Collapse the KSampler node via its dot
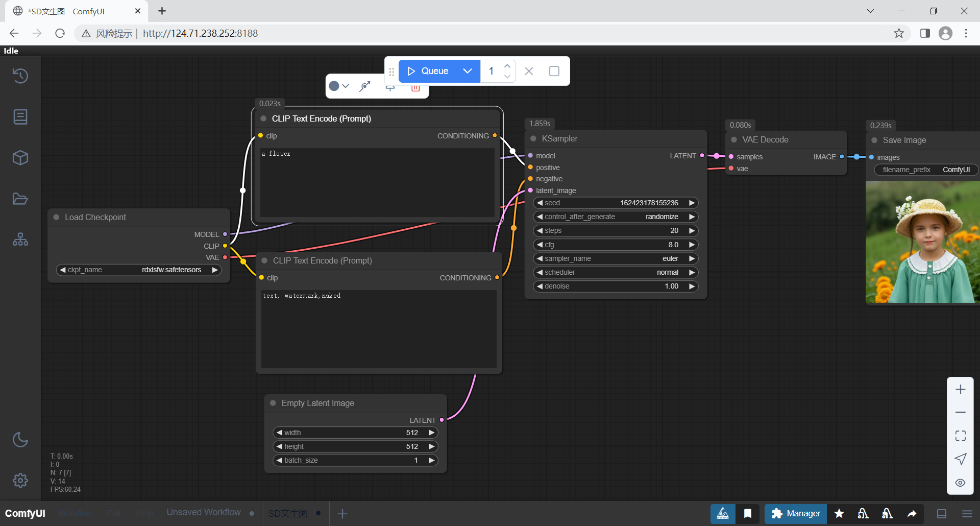The width and height of the screenshot is (980, 526). click(533, 139)
